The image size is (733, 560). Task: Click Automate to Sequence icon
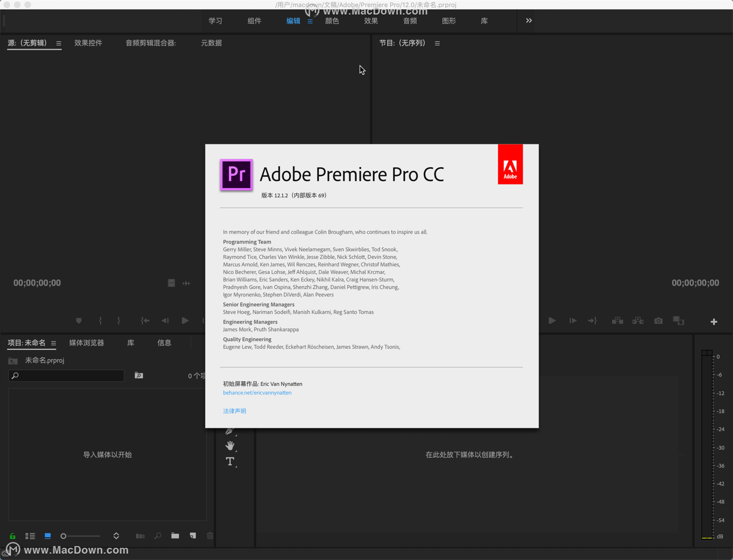tap(140, 536)
